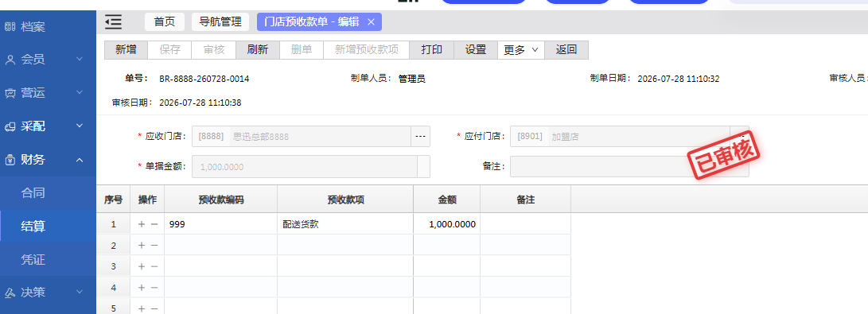Click the 制单日期 value 2026-07-28 11:10:32
The image size is (868, 314).
(x=678, y=79)
